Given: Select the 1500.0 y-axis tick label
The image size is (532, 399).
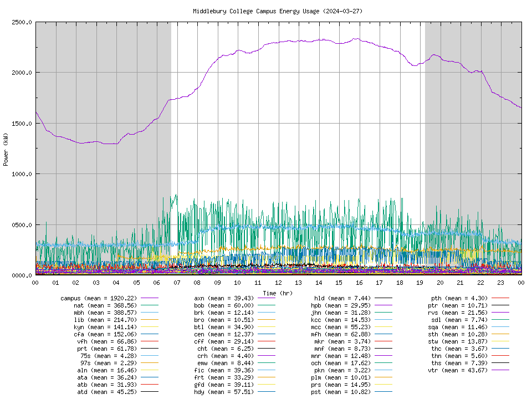Looking at the screenshot, I should click(22, 124).
